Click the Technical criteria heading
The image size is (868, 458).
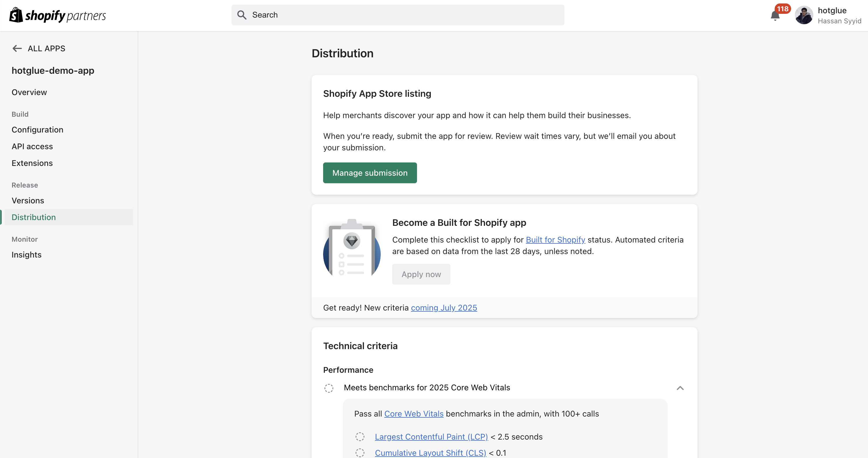pos(360,346)
